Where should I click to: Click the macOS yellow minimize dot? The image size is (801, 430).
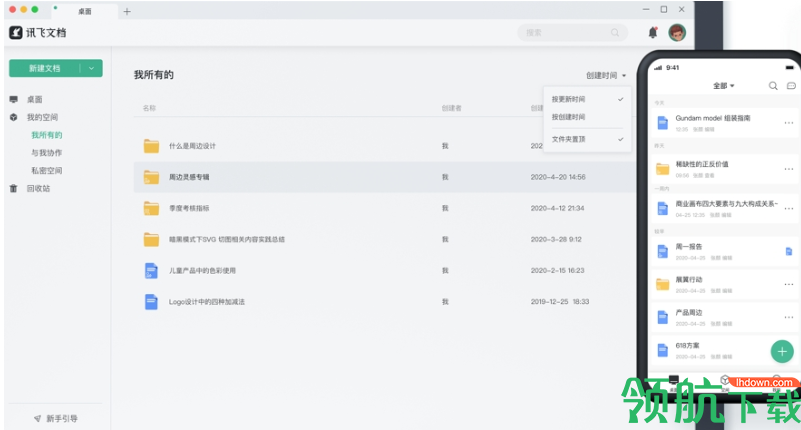tap(23, 9)
